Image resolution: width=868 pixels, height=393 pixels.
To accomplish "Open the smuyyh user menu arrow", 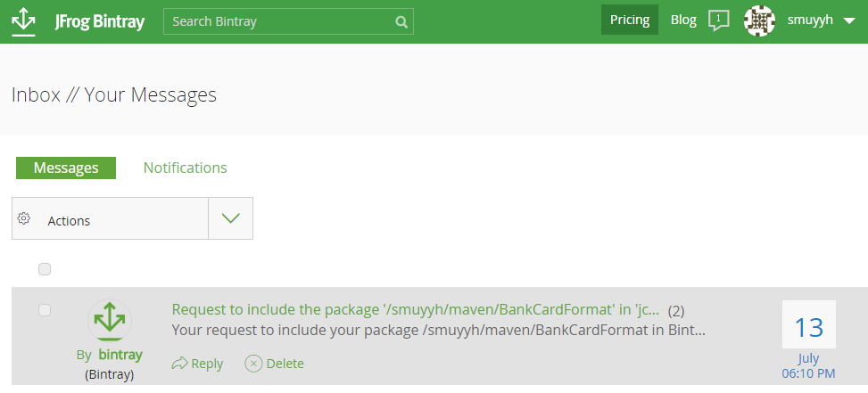I will 848,20.
